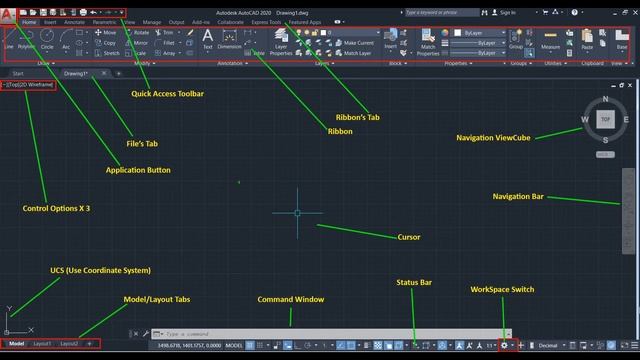The height and width of the screenshot is (360, 640).
Task: Select the Arc tool
Action: (x=66, y=40)
